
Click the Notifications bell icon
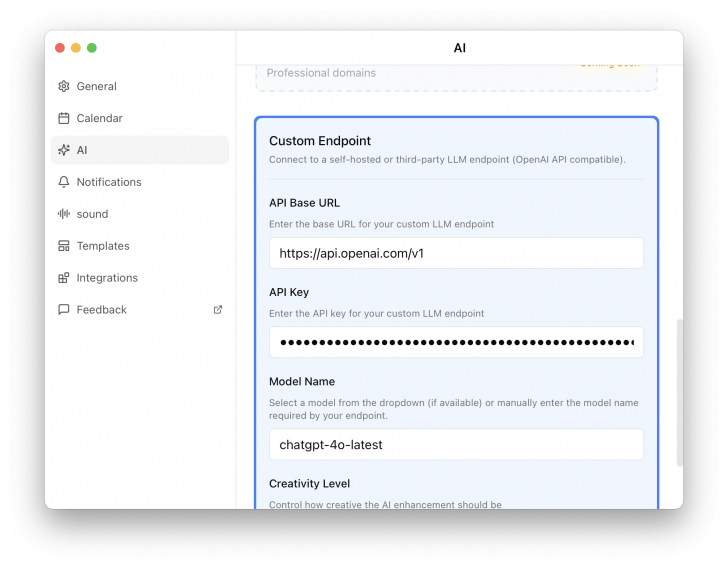[x=64, y=183]
